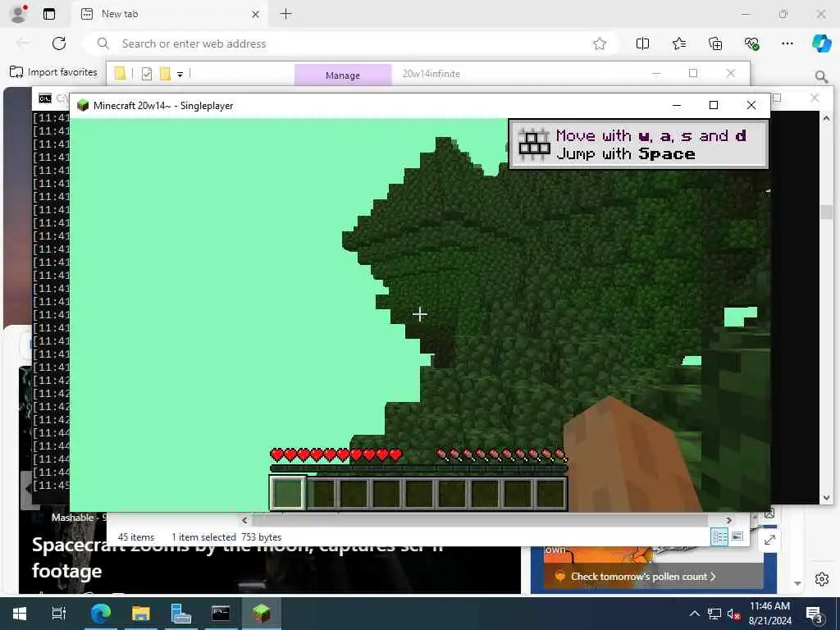
Task: Open Edge collections icon
Action: point(715,44)
